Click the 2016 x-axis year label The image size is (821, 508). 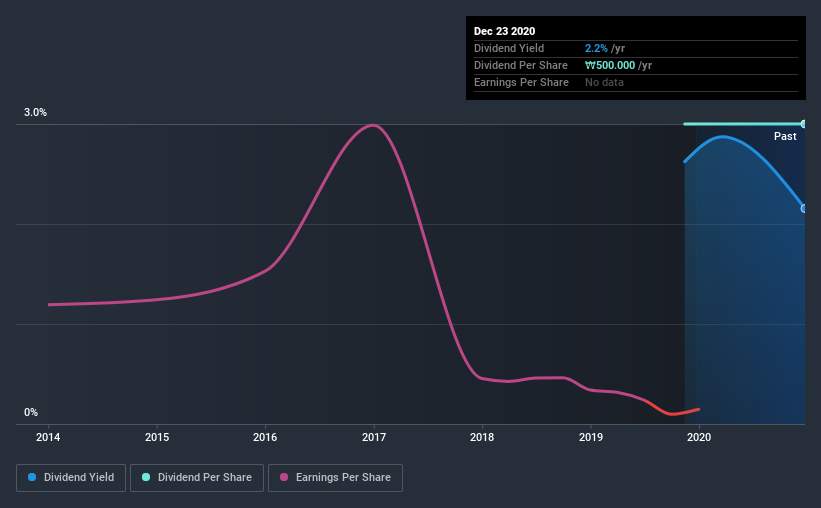click(x=265, y=437)
